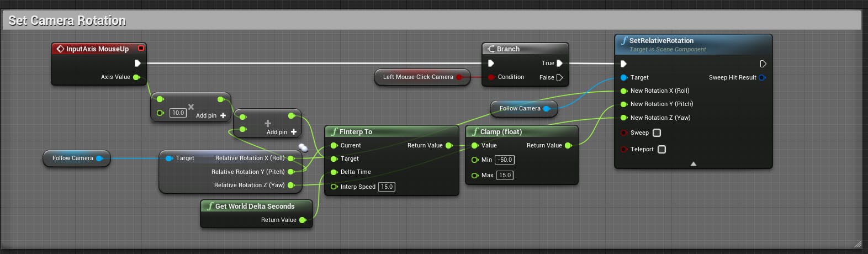Add pin on the multiply node
Image resolution: width=868 pixels, height=254 pixels.
coord(211,115)
